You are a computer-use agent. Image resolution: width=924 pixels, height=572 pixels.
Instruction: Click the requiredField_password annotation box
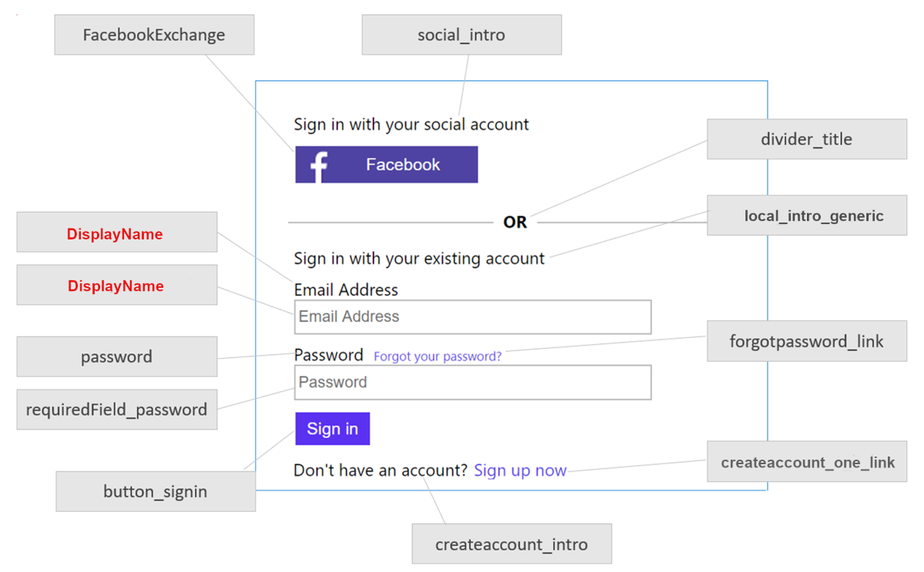pos(116,409)
